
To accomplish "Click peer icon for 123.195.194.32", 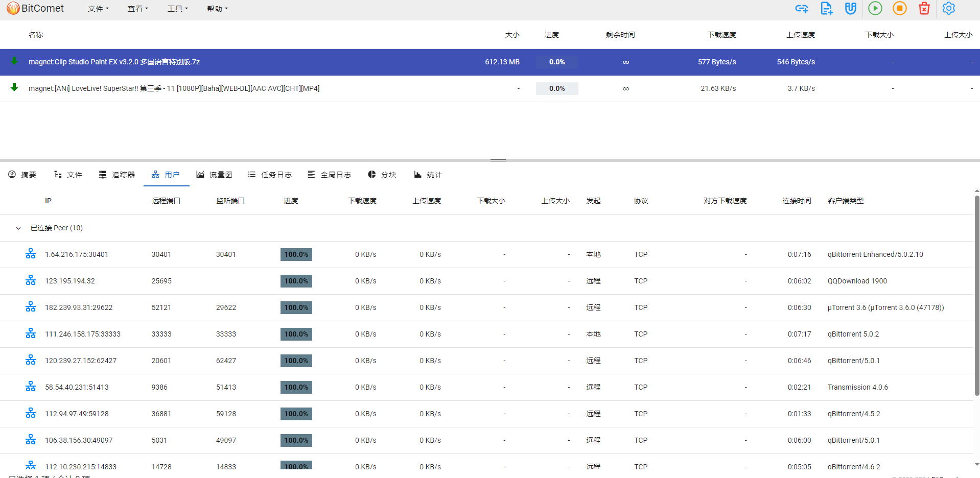I will point(31,280).
